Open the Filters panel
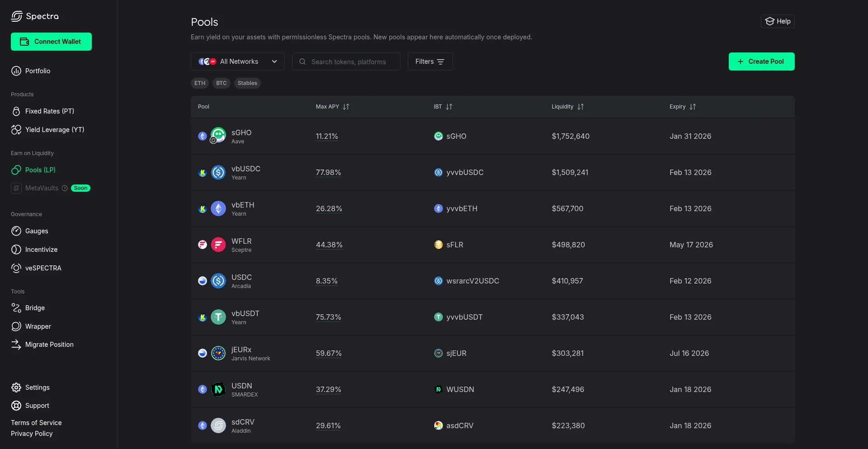 click(429, 61)
